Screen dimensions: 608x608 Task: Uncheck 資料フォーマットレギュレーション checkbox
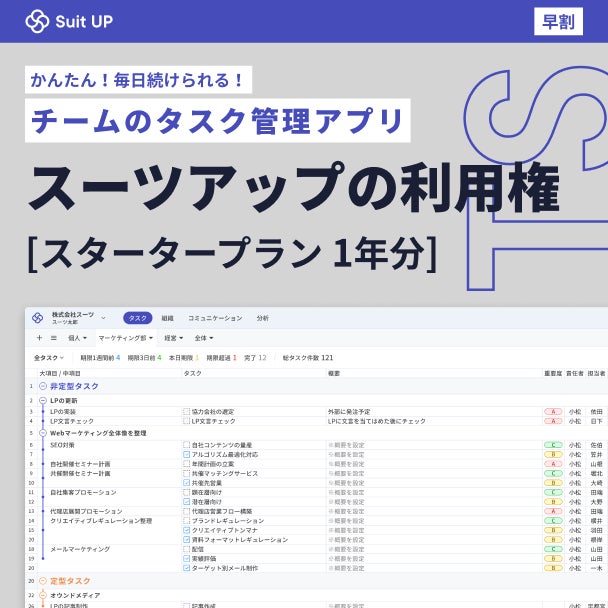coord(187,539)
